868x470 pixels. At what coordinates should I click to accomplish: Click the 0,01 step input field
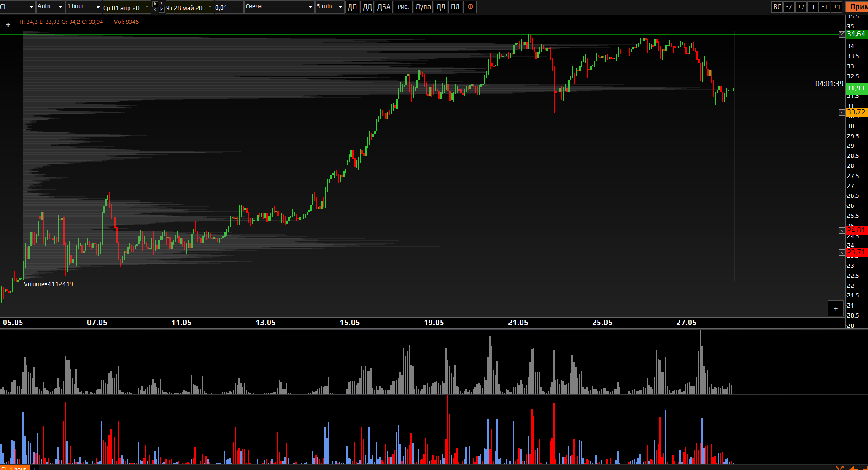[x=228, y=7]
